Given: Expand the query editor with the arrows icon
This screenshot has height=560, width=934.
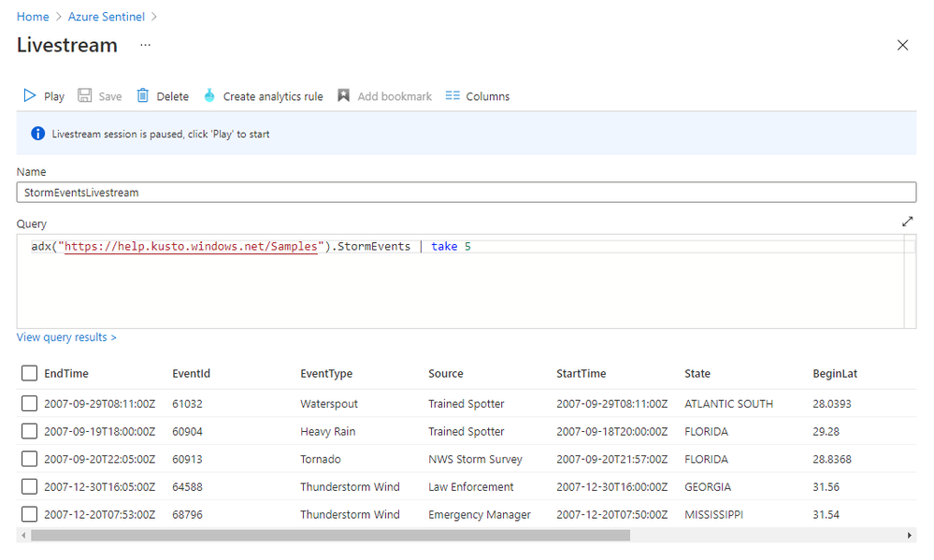Looking at the screenshot, I should (907, 222).
